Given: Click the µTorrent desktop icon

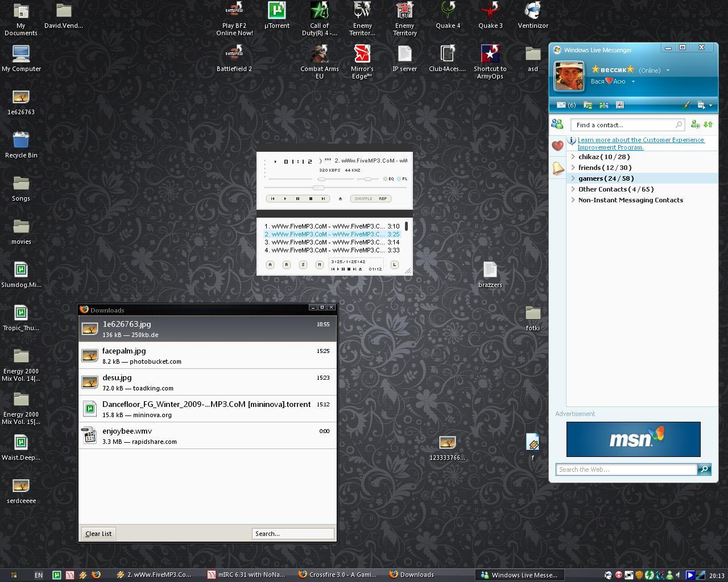Looking at the screenshot, I should pos(277,15).
